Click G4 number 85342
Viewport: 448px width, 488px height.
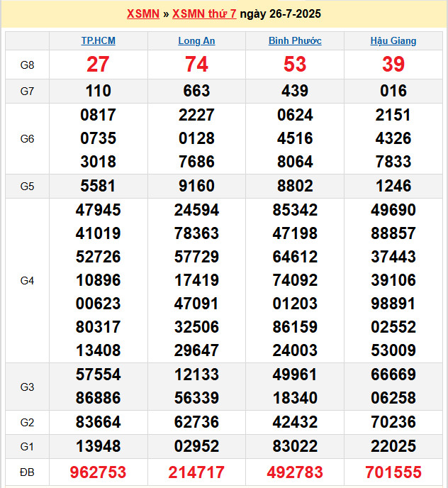[x=295, y=210]
